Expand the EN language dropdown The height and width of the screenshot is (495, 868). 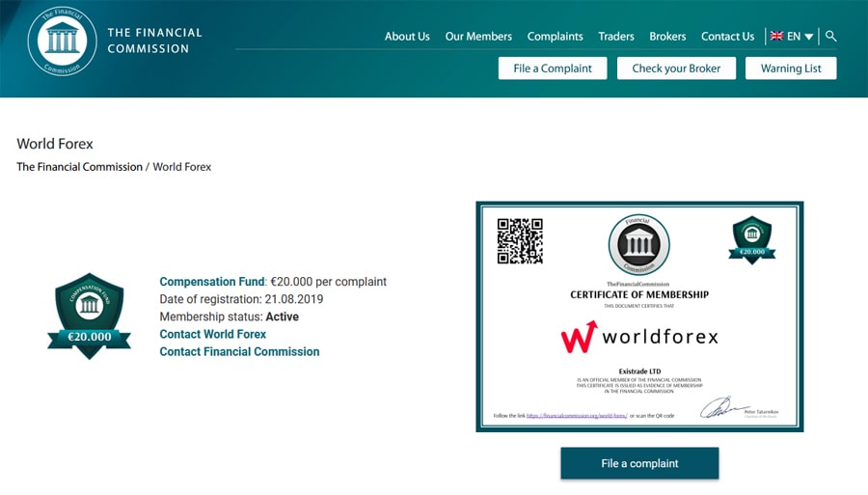(x=801, y=37)
